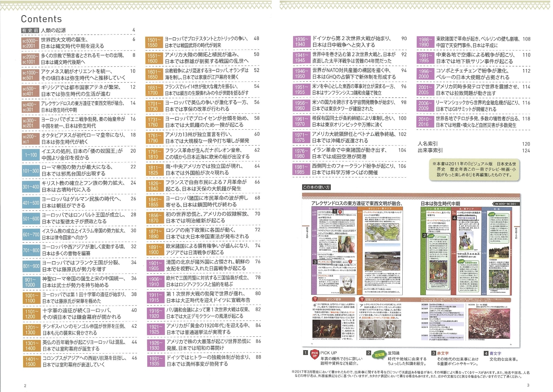Click the "1981~1985" period label
553x392 pixels.
click(301, 169)
